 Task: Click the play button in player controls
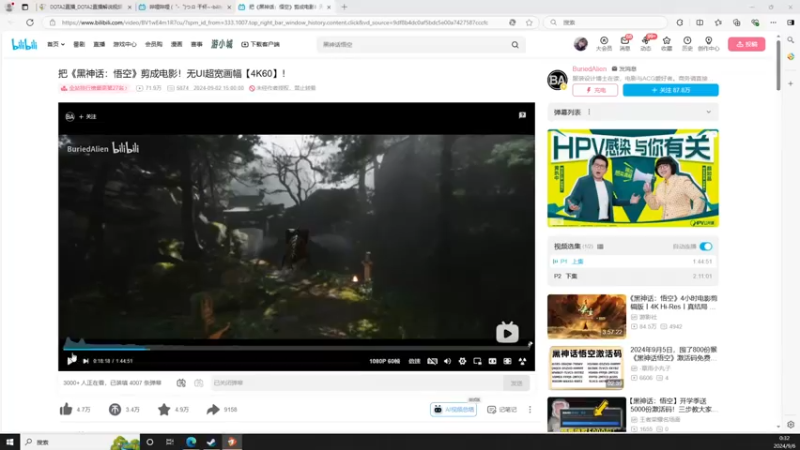(70, 361)
